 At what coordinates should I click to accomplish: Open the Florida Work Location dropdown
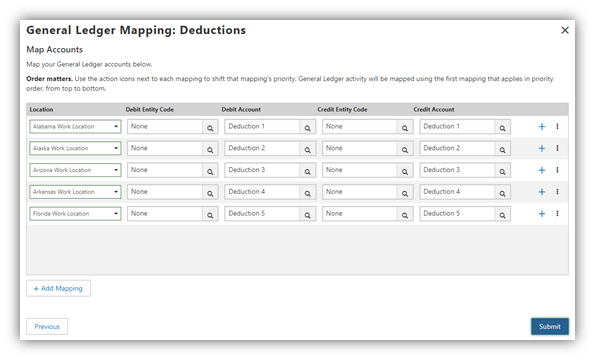tap(75, 214)
